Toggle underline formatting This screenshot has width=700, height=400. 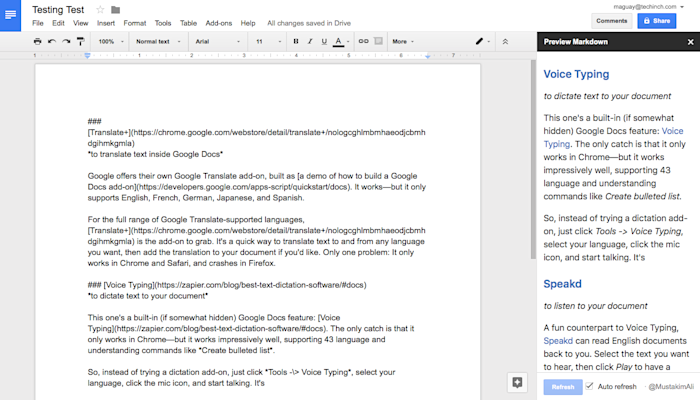324,42
